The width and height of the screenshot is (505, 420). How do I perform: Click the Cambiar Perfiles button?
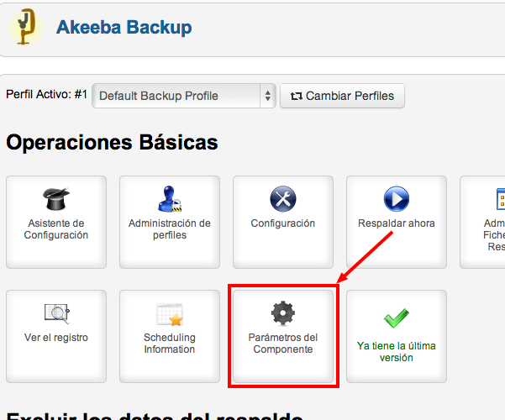click(342, 96)
